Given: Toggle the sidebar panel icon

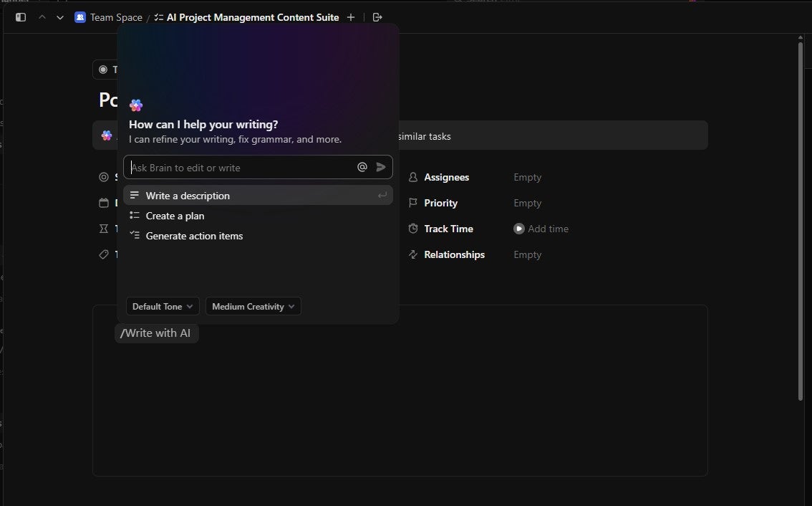Looking at the screenshot, I should tap(21, 17).
